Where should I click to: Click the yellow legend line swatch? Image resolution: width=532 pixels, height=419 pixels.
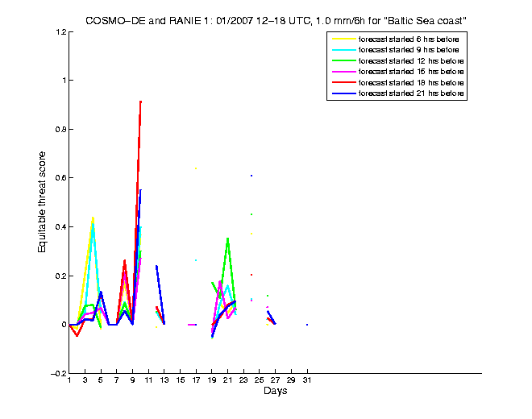[343, 39]
